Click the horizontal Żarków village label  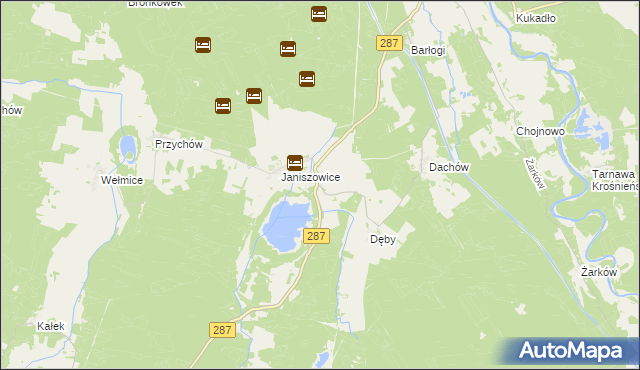pos(599,272)
